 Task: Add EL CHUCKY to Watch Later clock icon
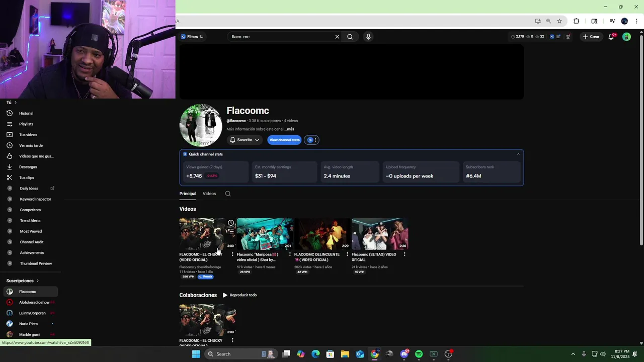pos(230,223)
